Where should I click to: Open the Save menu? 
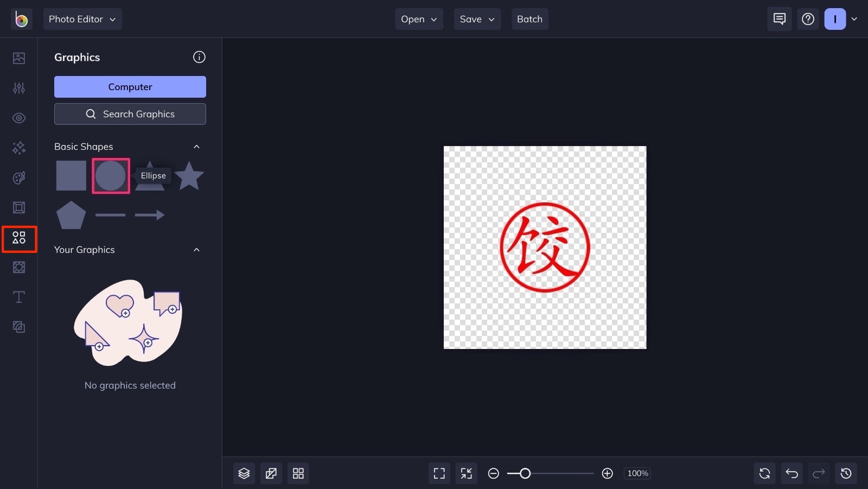pos(477,19)
